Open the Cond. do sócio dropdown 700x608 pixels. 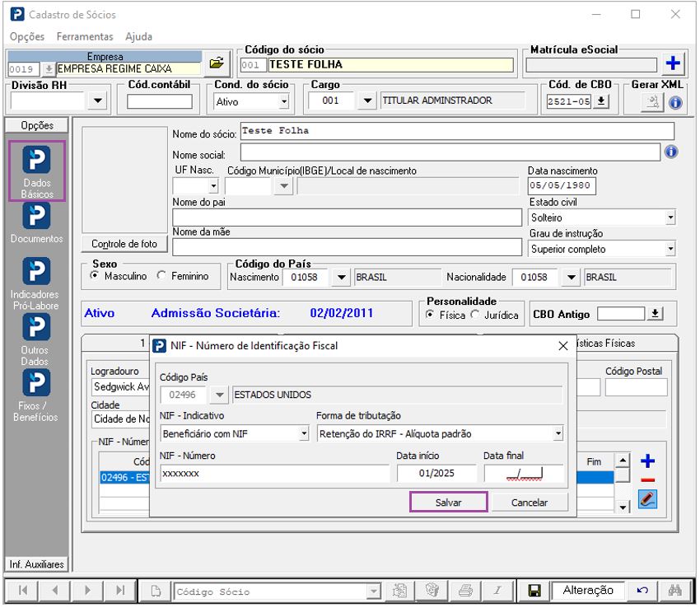284,102
